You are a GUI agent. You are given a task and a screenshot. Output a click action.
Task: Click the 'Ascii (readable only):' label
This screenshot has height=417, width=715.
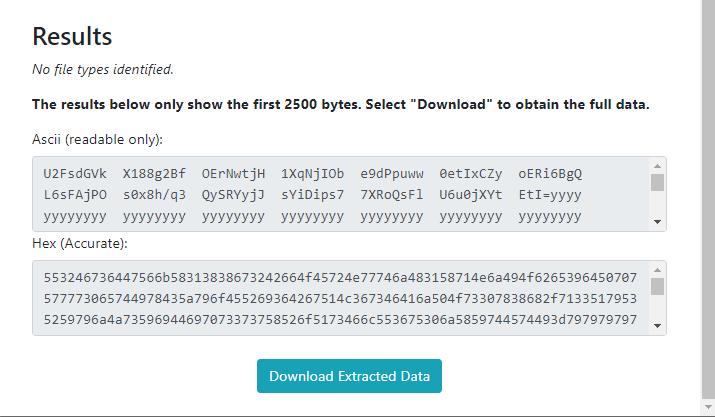click(x=97, y=139)
